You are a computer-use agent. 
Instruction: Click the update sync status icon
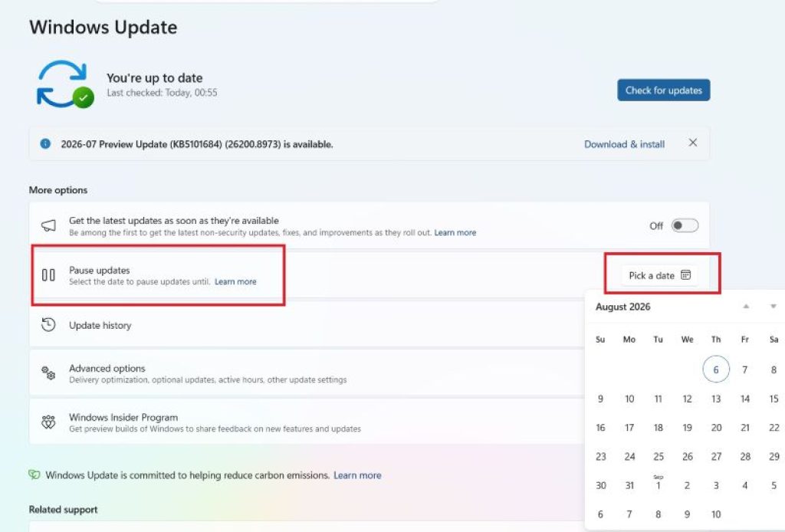tap(65, 84)
